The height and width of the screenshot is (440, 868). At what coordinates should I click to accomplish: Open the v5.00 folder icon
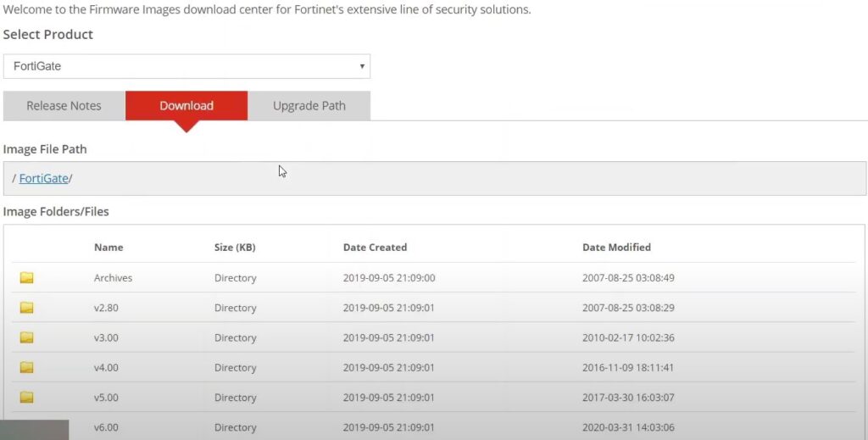26,397
